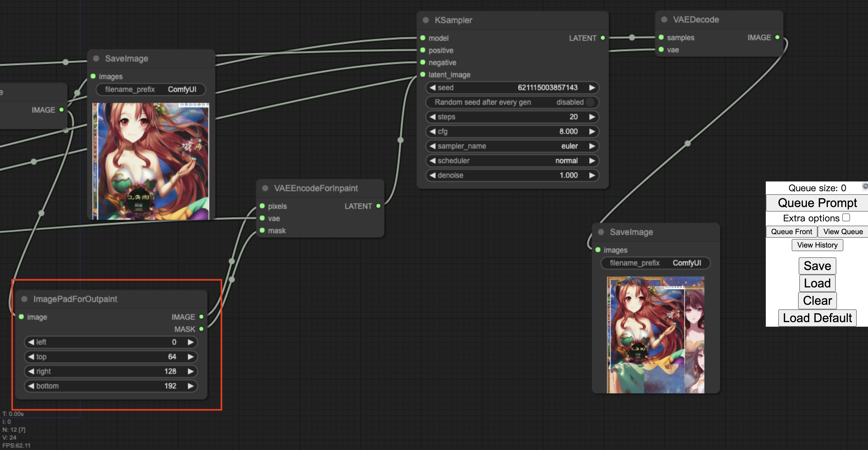
Task: Collapse the ImagePadForOutpaint node title dot
Action: 24,299
